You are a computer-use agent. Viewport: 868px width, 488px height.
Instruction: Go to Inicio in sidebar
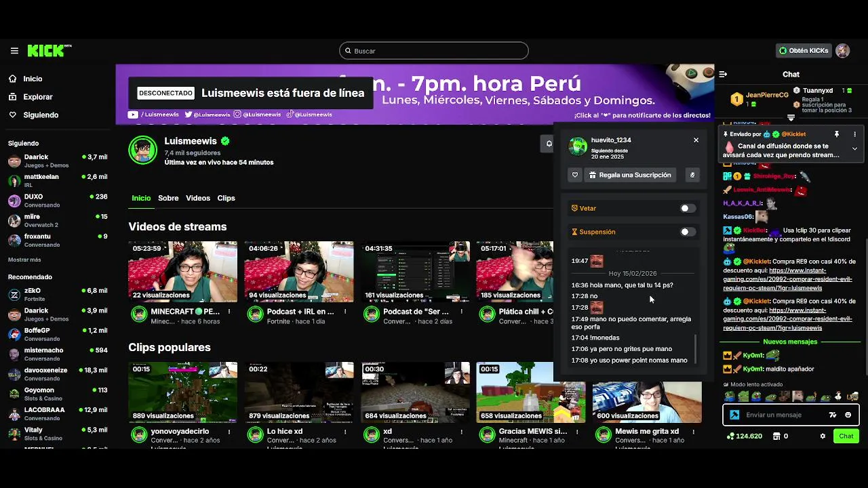[33, 79]
